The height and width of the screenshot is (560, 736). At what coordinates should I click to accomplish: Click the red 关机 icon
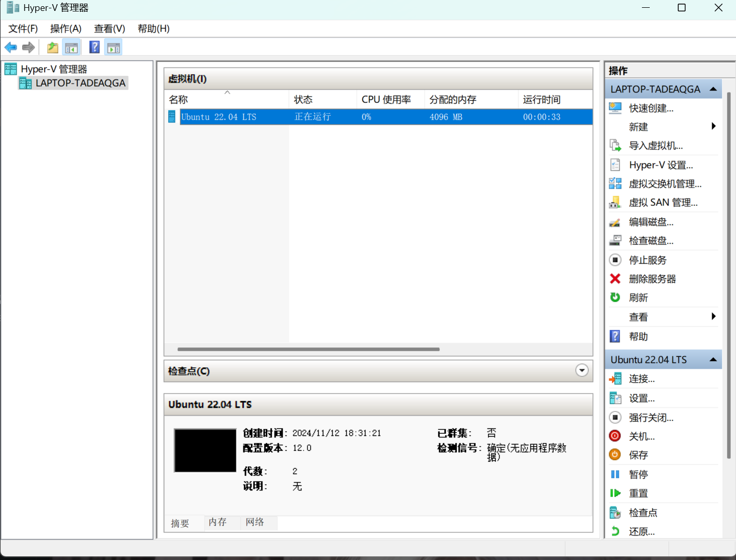[615, 436]
